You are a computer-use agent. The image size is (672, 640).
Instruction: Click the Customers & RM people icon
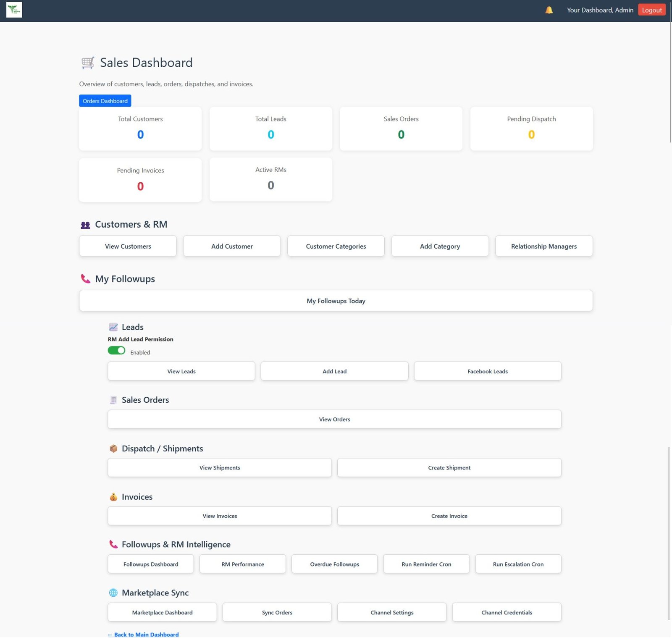point(85,225)
